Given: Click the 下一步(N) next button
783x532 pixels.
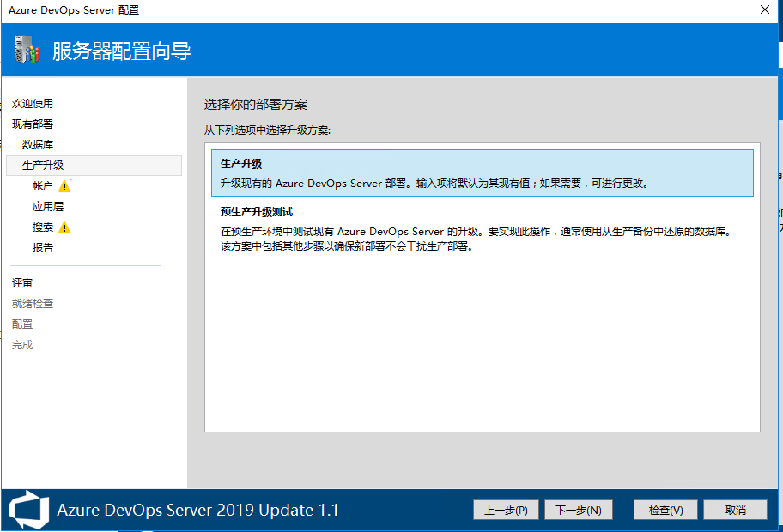Looking at the screenshot, I should pos(578,510).
